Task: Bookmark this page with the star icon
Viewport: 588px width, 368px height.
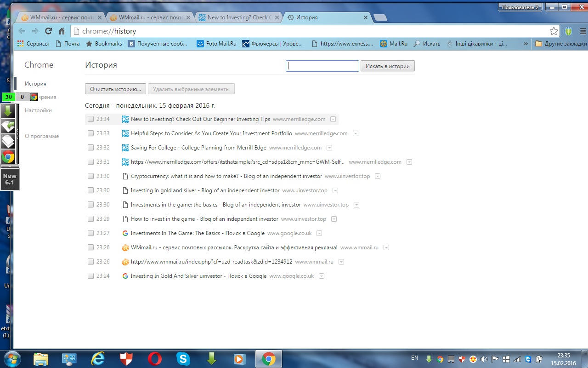Action: tap(554, 31)
